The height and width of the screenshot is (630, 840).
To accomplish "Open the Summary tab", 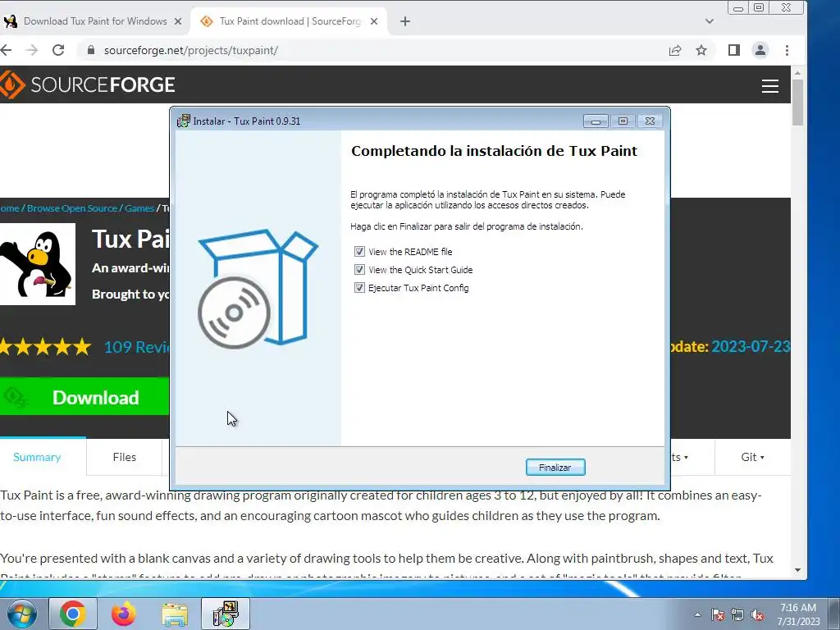I will pos(37,457).
